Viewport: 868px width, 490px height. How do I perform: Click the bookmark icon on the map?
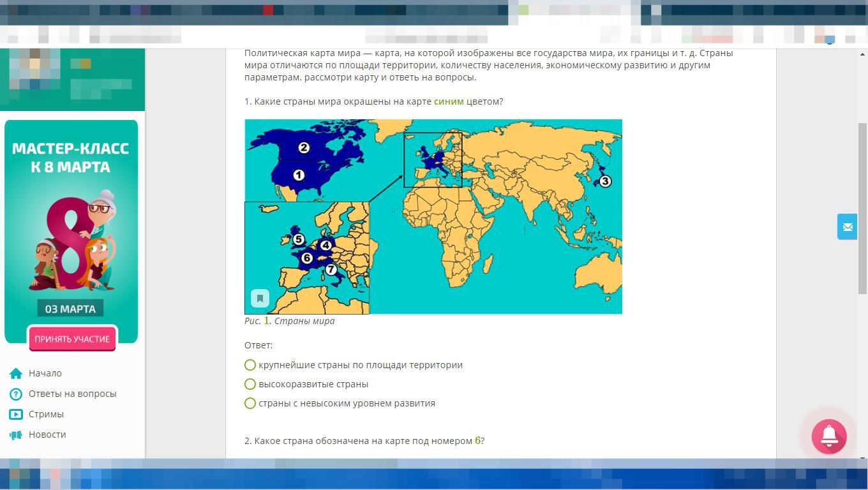[x=260, y=298]
